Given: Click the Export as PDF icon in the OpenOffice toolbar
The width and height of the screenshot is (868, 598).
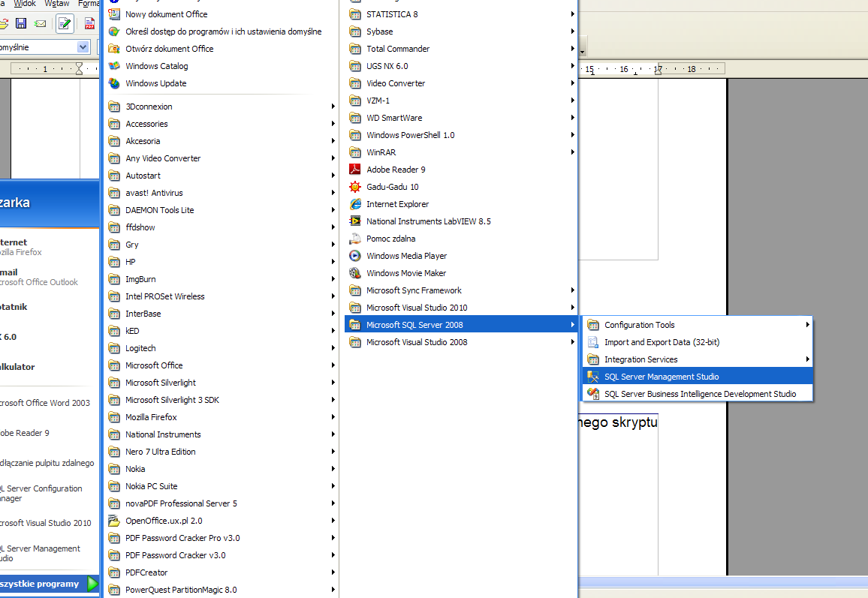Looking at the screenshot, I should pos(89,23).
